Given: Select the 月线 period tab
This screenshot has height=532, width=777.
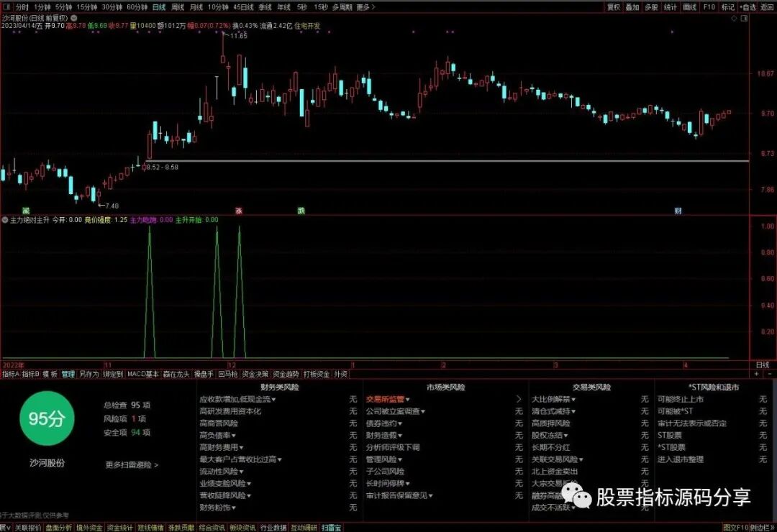Looking at the screenshot, I should click(196, 7).
